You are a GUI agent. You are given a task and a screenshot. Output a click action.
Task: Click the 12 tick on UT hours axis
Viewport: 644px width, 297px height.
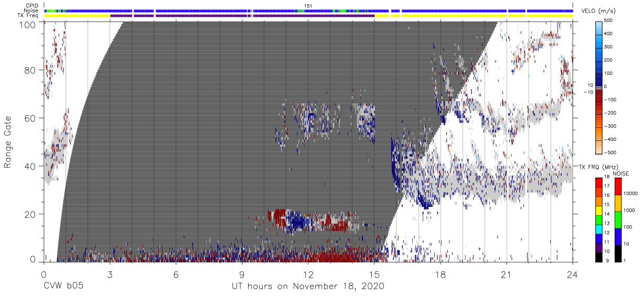pos(308,274)
